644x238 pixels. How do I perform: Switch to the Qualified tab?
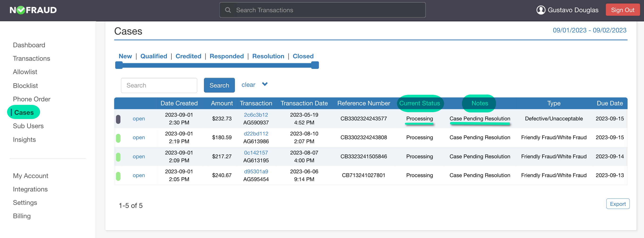click(154, 56)
